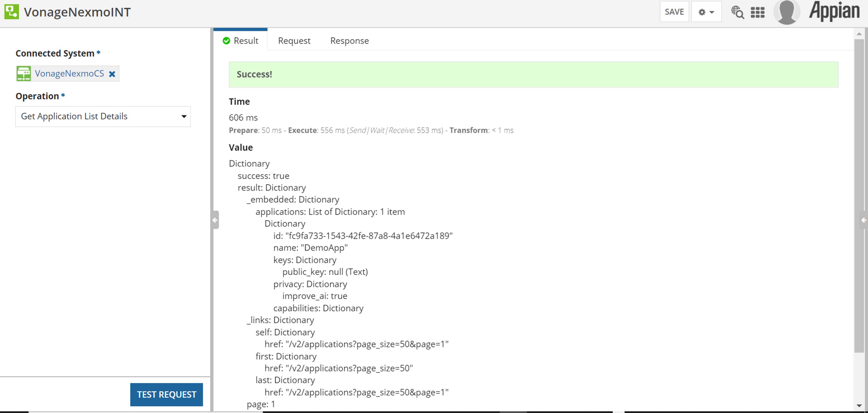
Task: Switch to the Response tab
Action: [349, 41]
